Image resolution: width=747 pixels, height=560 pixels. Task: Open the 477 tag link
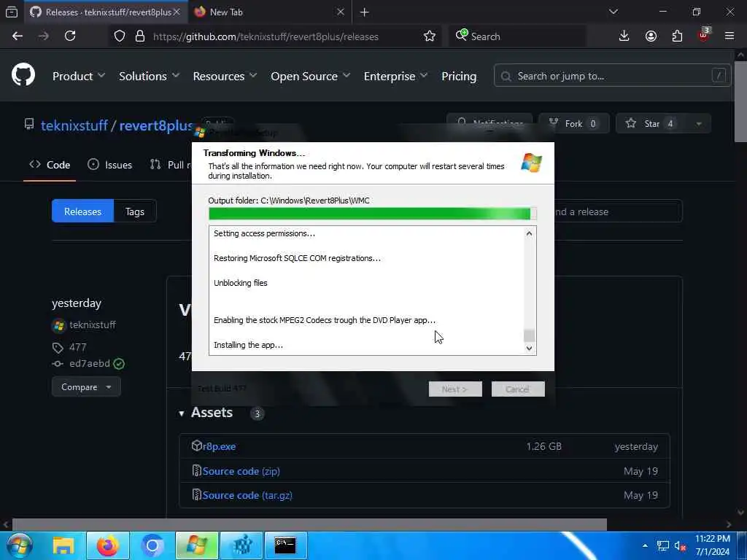(x=77, y=347)
